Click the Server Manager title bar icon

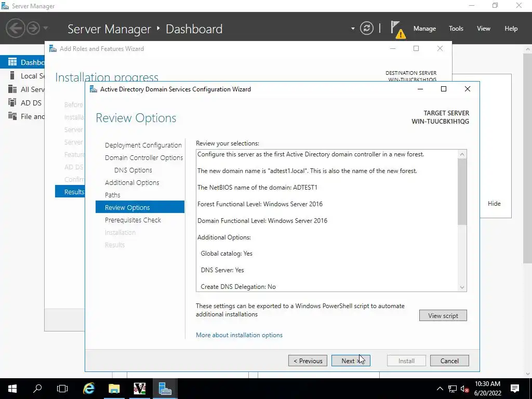pos(5,6)
